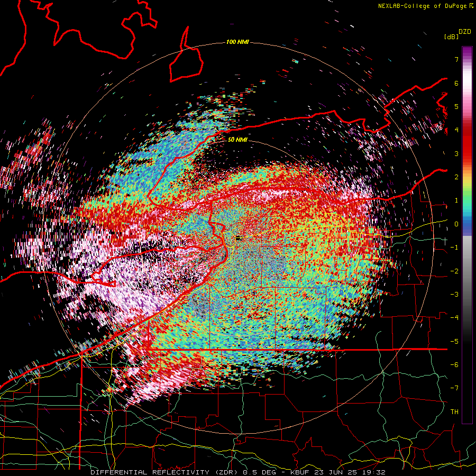This screenshot has height=476, width=476.
Task: Click the 1 value on the color scale
Action: point(456,200)
